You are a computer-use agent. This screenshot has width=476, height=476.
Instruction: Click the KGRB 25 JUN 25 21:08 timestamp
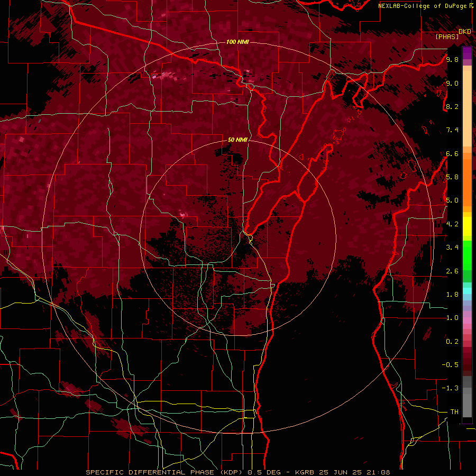[x=342, y=472]
